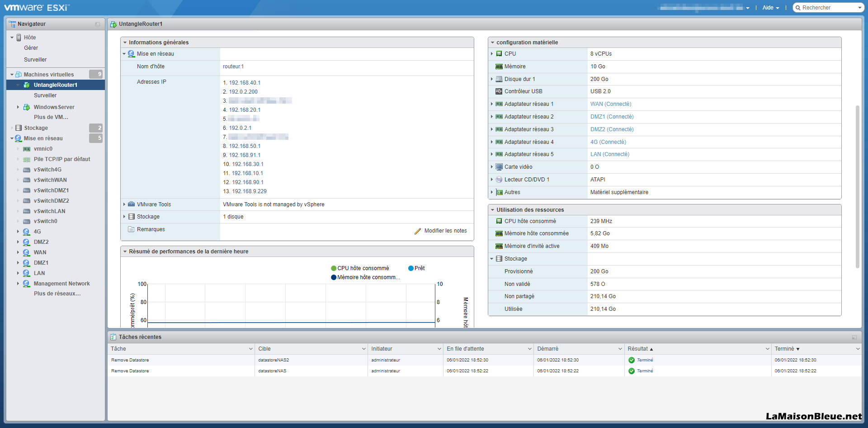Click the Contrôleur USB icon
The image size is (868, 428).
[499, 91]
